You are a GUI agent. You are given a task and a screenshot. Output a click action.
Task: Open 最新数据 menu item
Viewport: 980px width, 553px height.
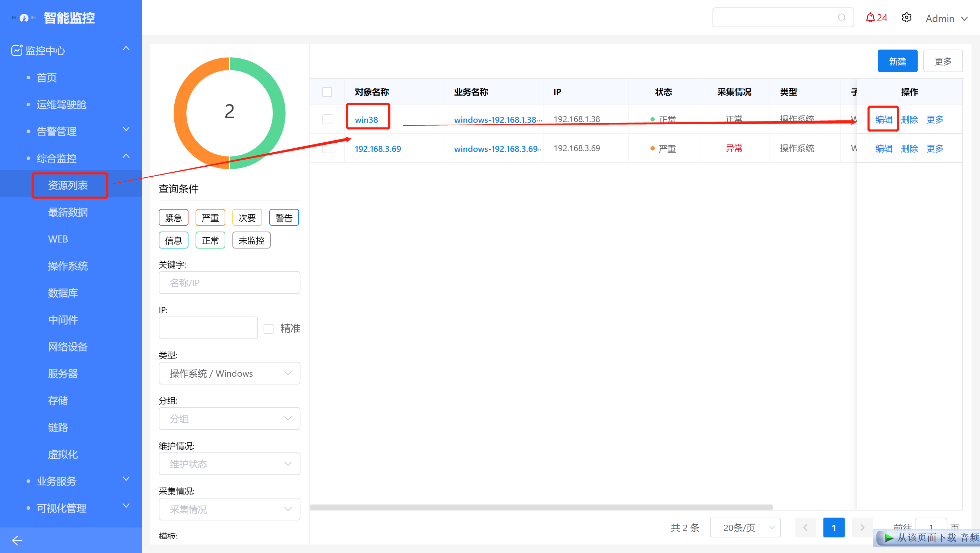68,212
